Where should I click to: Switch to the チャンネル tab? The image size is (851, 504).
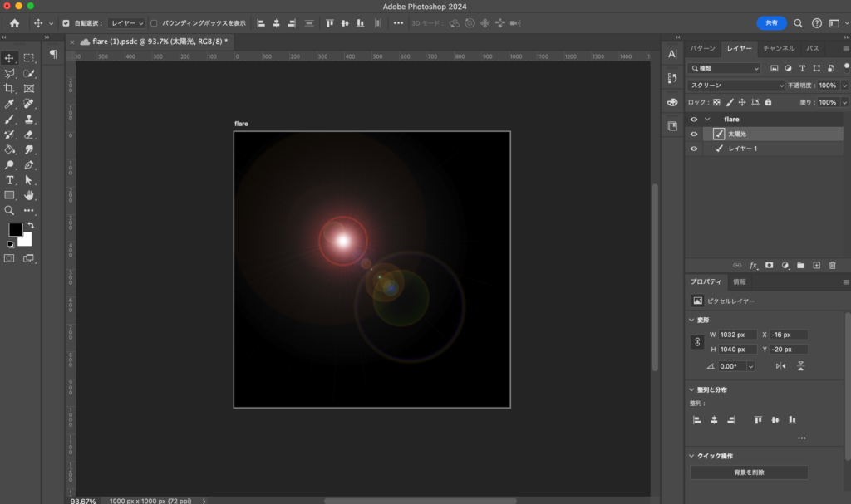click(x=779, y=49)
